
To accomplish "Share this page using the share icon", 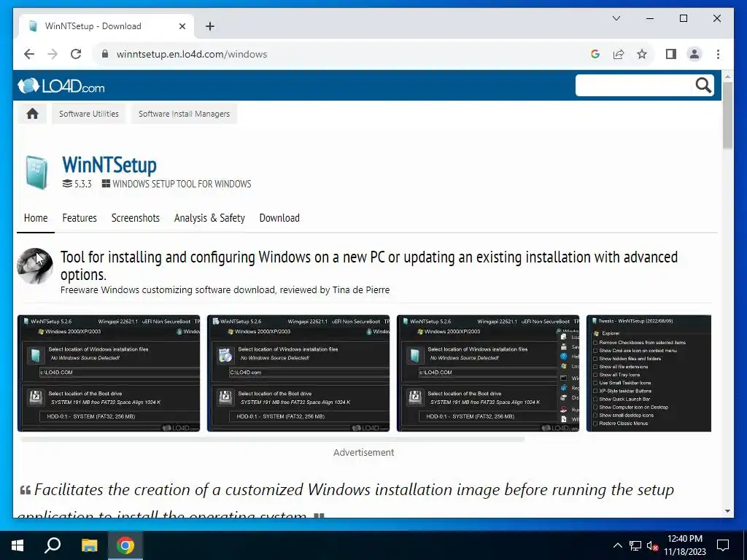I will point(619,54).
